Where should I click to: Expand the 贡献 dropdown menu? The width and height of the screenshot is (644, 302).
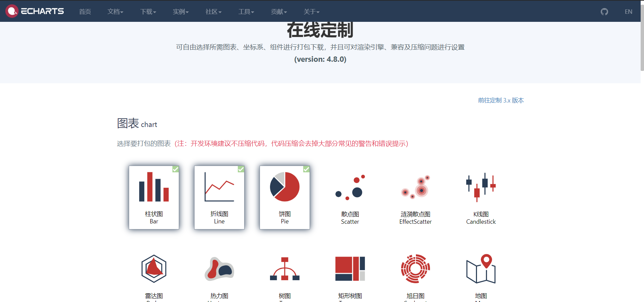tap(279, 12)
